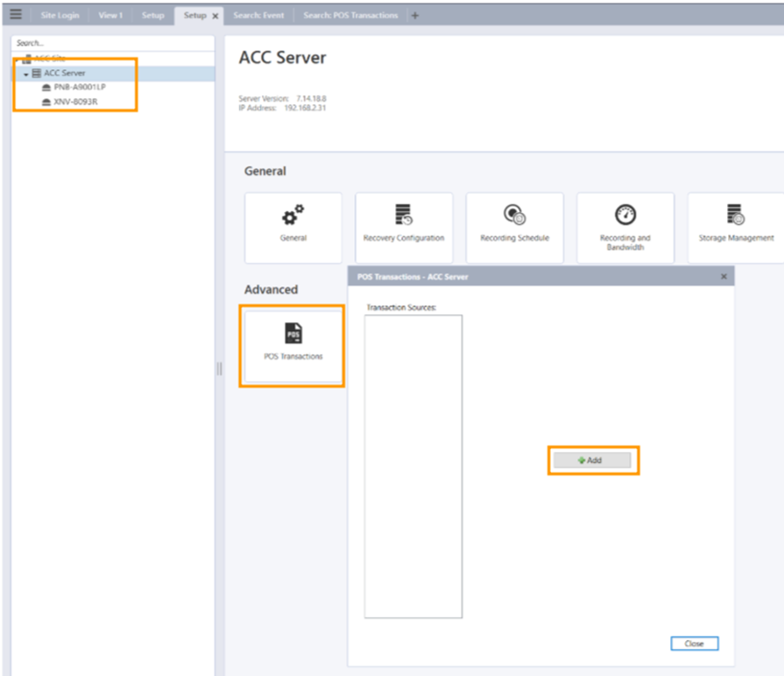
Task: Click the Add button for transaction sources
Action: click(592, 460)
